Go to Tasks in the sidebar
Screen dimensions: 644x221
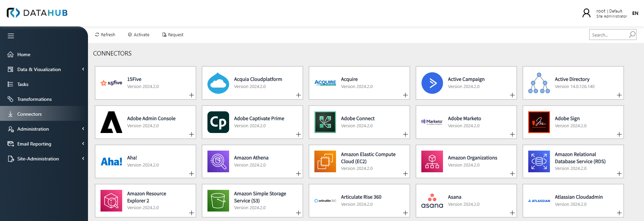(23, 84)
